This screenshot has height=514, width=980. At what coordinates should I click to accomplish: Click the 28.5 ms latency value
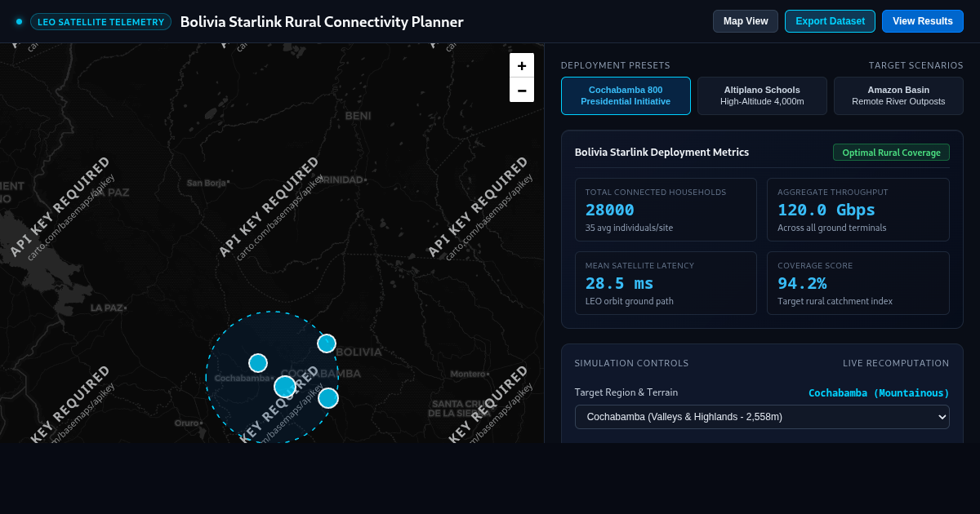point(620,283)
